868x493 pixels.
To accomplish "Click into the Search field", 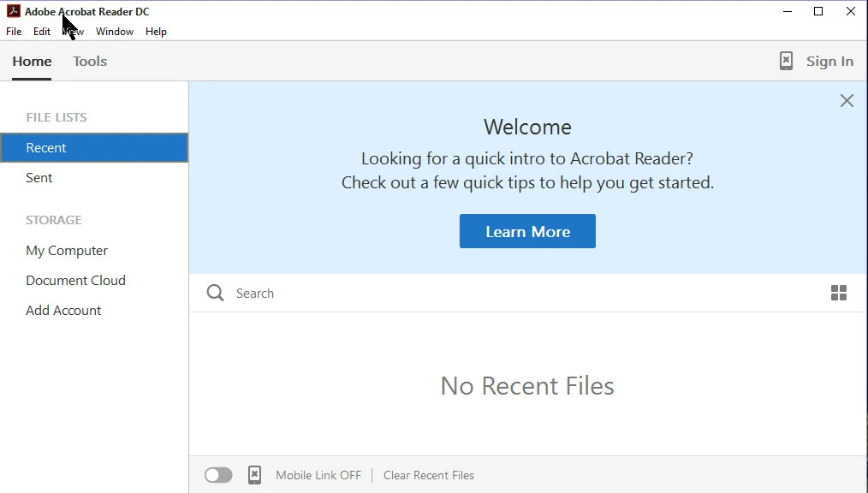I will (x=526, y=293).
